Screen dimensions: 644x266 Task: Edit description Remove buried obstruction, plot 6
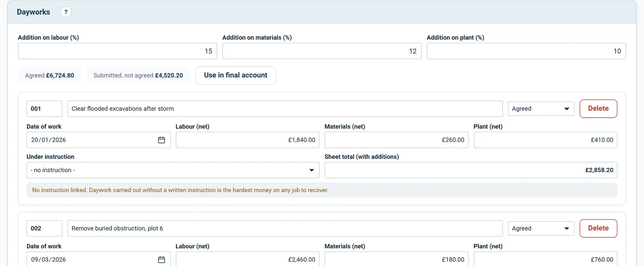pos(285,229)
